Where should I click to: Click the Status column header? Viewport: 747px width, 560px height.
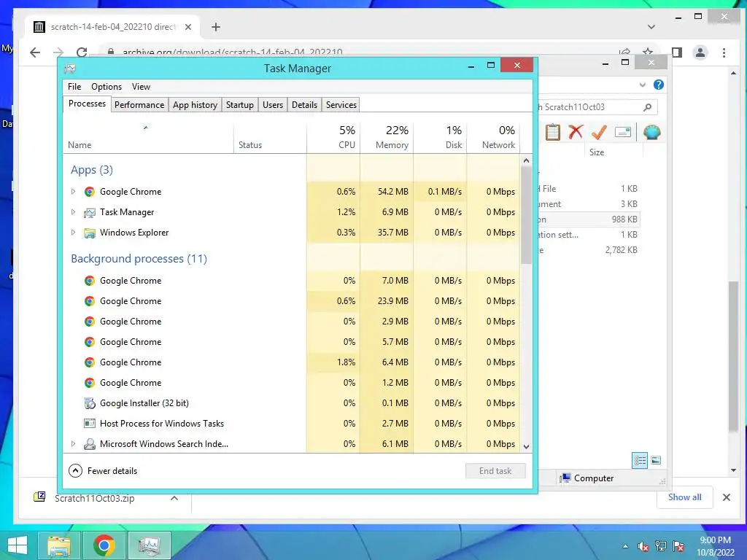pyautogui.click(x=270, y=137)
